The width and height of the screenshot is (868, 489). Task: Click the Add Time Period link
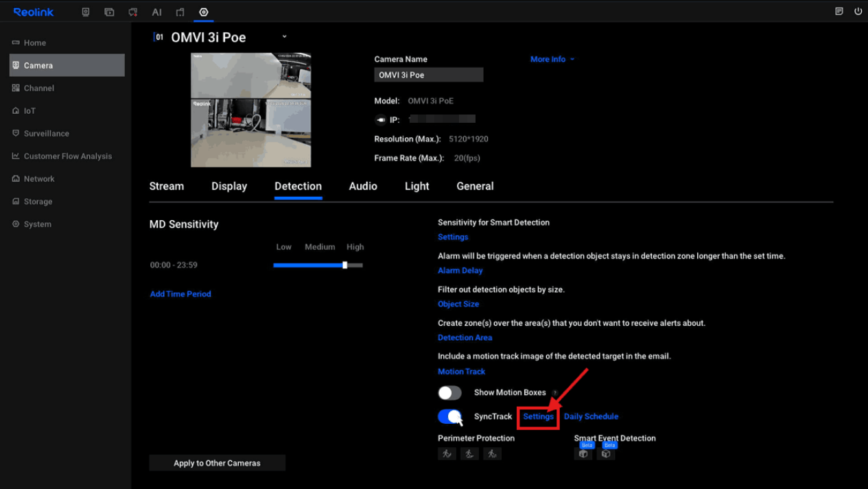pos(180,294)
